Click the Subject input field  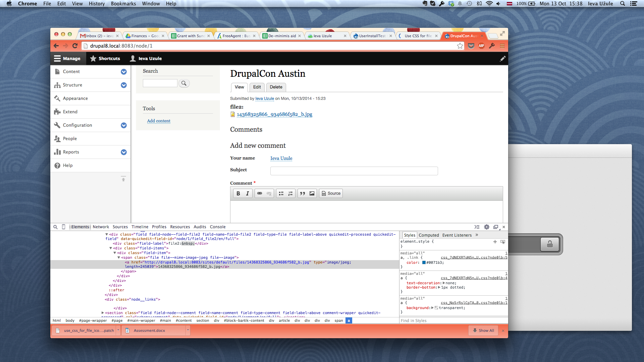[x=354, y=171]
